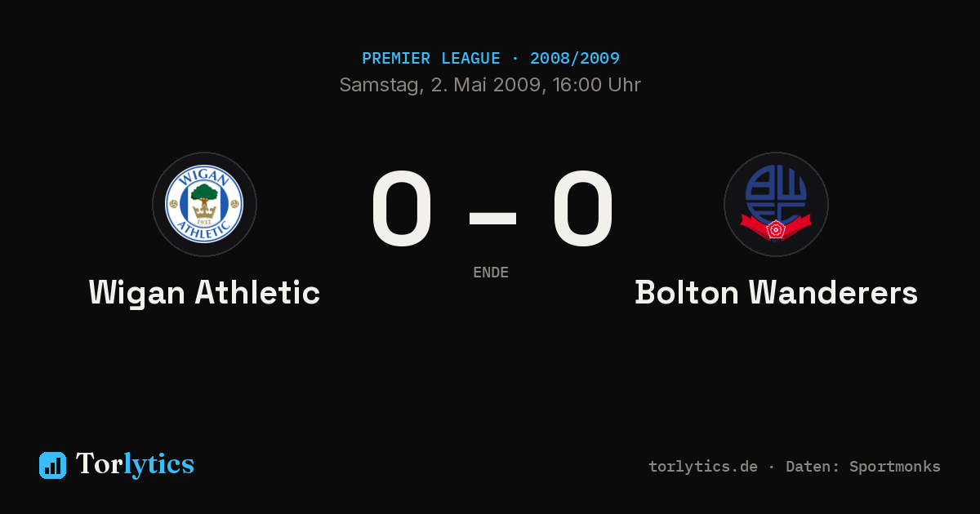Click the 16:00 Uhr kickoff time
Screen dimensions: 980x514
[597, 85]
